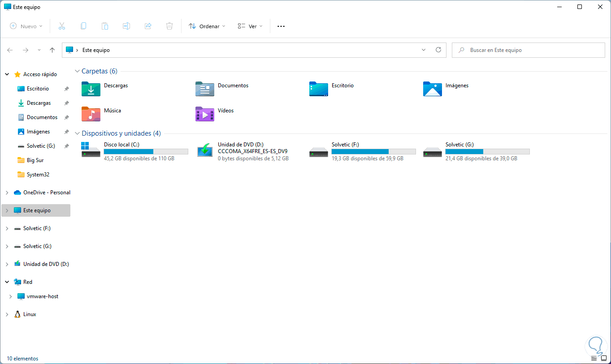Unpin Imágenes using its pin icon
Viewport: 611px width, 364px height.
click(x=66, y=132)
